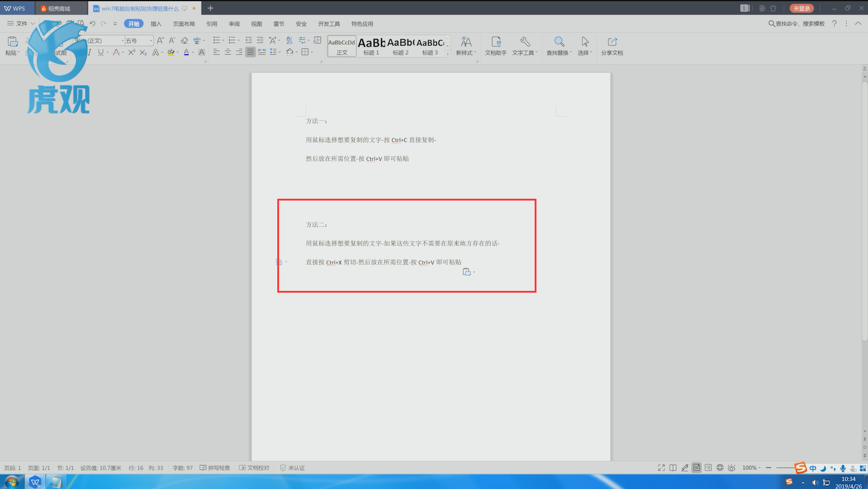Open the 文件 menu dropdown arrow
This screenshot has width=868, height=489.
click(33, 23)
